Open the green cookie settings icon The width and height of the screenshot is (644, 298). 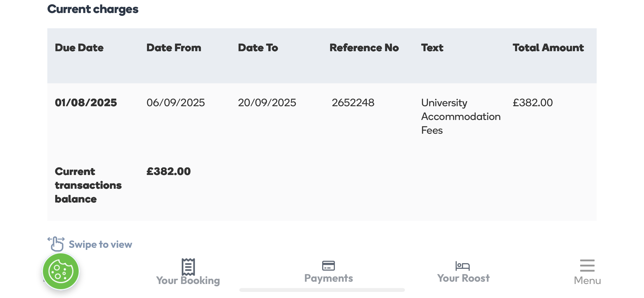[x=61, y=271]
